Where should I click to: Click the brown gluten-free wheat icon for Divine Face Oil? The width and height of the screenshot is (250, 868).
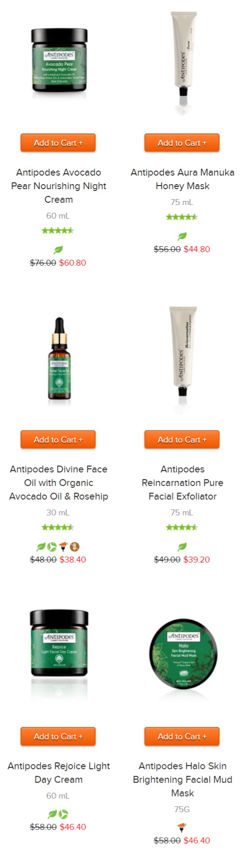pos(75,547)
